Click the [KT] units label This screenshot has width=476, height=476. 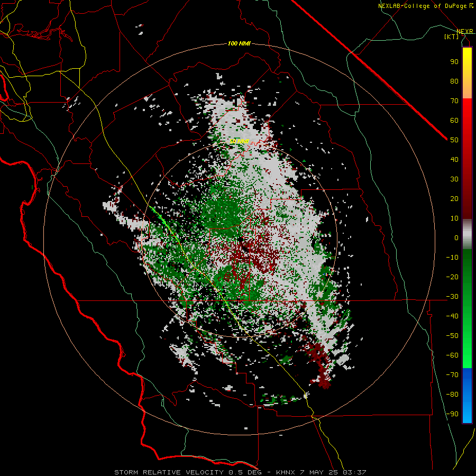coord(452,36)
